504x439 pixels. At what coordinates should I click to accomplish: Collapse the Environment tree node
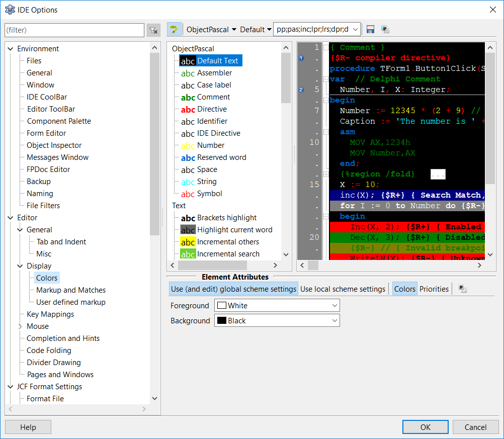[11, 49]
